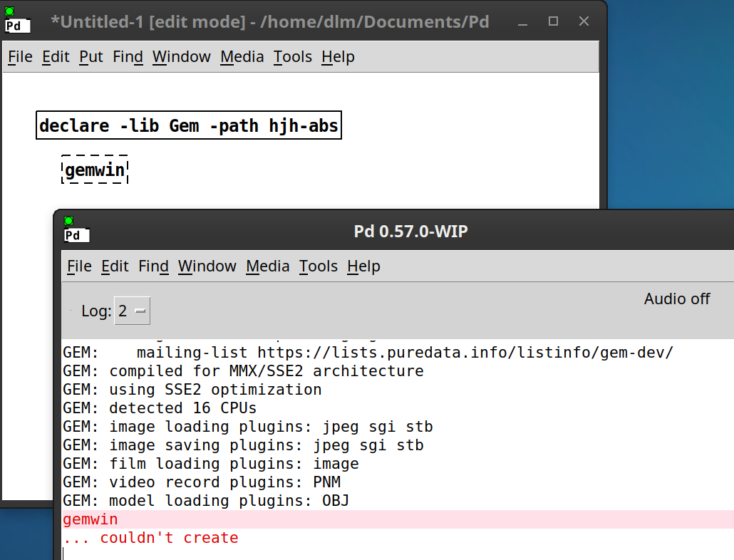Open Help menu in Pd main console window
Image resolution: width=734 pixels, height=560 pixels.
pos(363,266)
